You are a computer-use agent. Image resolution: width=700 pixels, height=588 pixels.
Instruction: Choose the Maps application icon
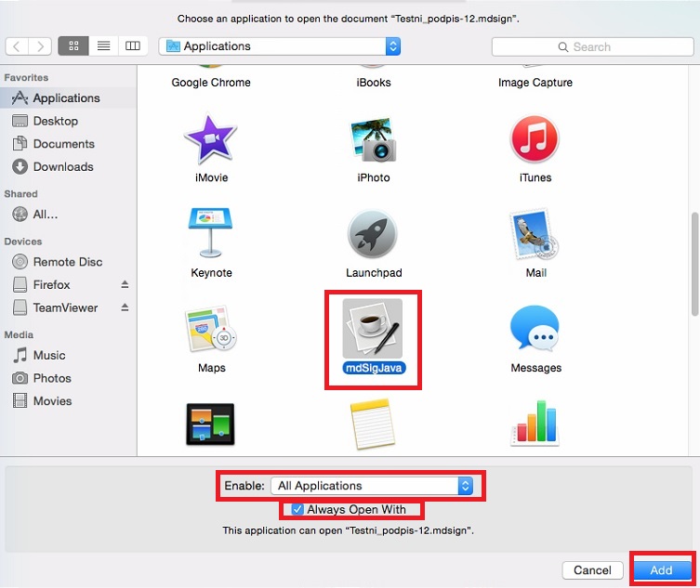point(211,331)
